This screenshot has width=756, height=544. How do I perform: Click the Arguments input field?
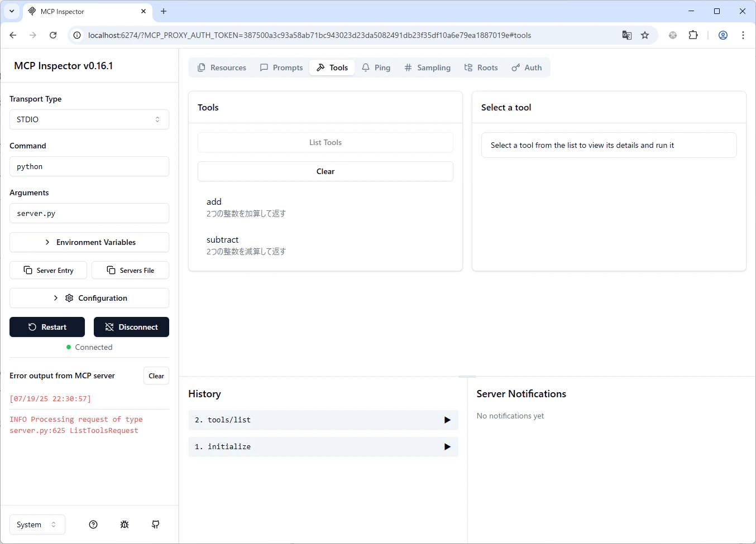pyautogui.click(x=89, y=213)
